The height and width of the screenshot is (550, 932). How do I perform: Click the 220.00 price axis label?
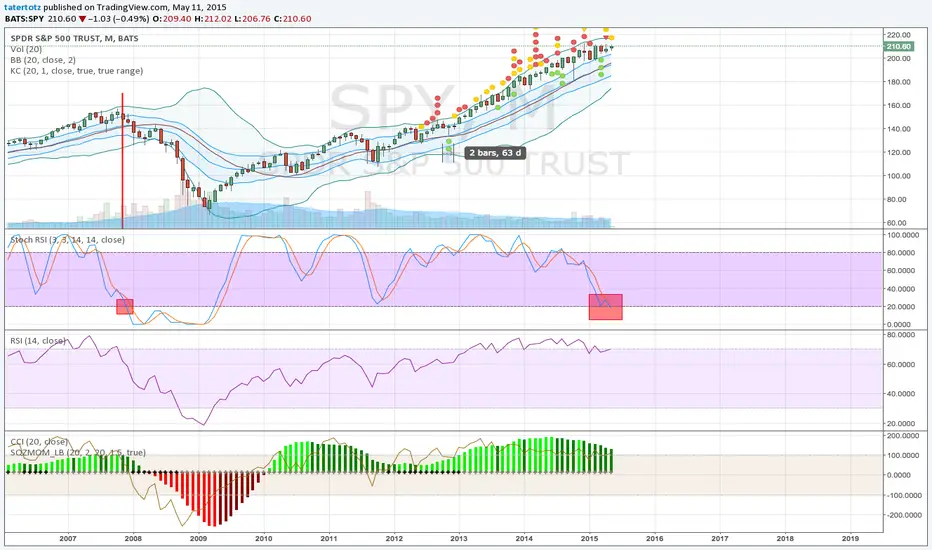click(899, 35)
